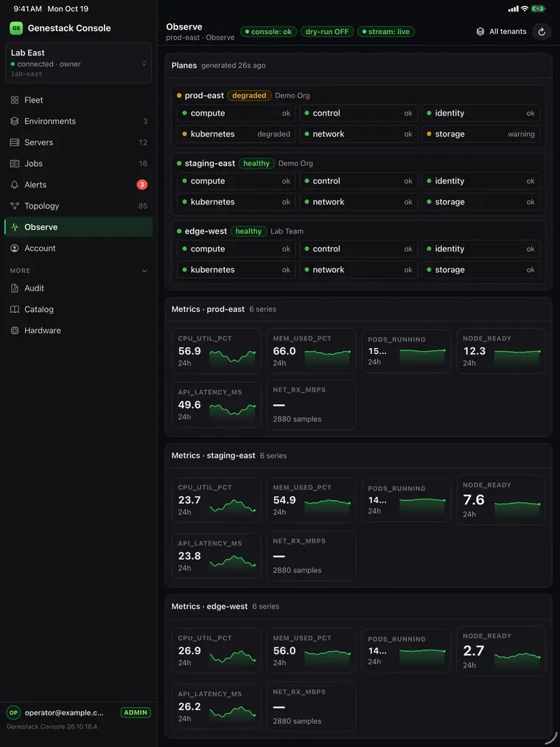The image size is (560, 747).
Task: Click the Fleet grid icon in sidebar
Action: [15, 100]
